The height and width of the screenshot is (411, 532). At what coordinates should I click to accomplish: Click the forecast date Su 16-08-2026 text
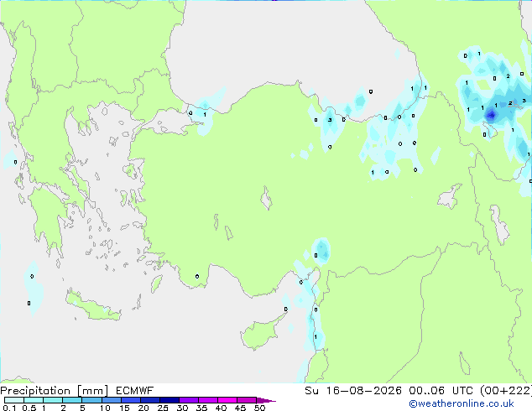point(353,391)
